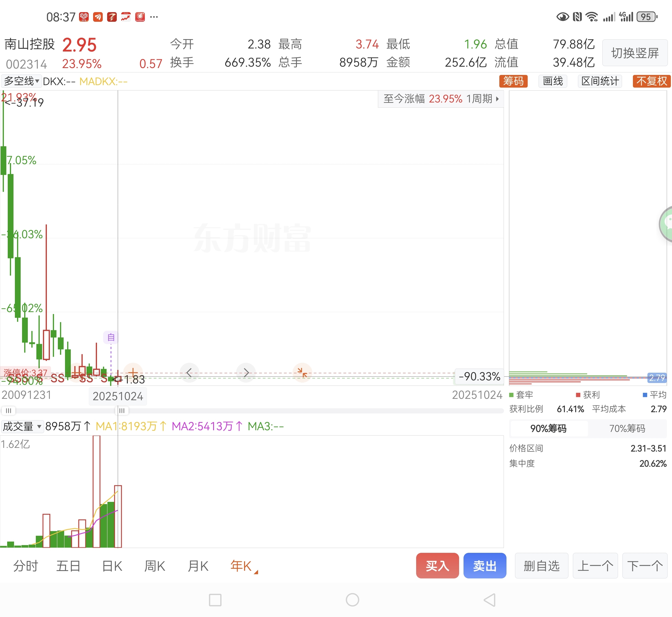Switch to the 日K tab
Viewport: 672px width, 617px height.
[112, 566]
